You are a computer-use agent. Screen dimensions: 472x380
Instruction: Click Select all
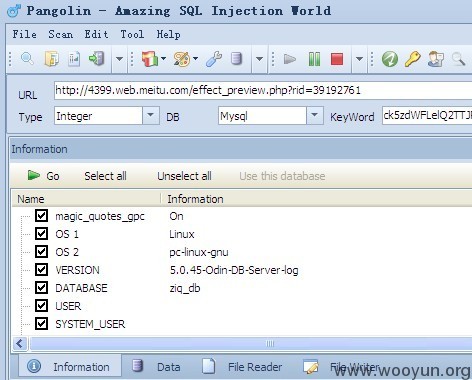click(105, 176)
